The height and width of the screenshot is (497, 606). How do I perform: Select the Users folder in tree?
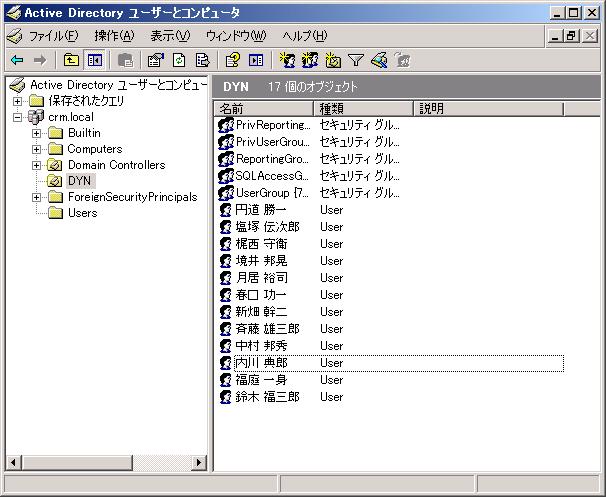(x=82, y=213)
